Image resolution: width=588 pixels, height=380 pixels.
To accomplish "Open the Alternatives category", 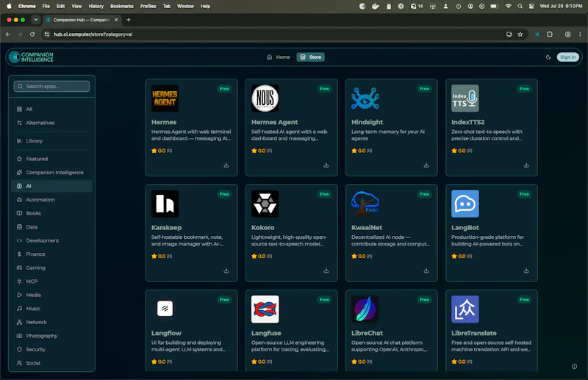I will (51, 123).
